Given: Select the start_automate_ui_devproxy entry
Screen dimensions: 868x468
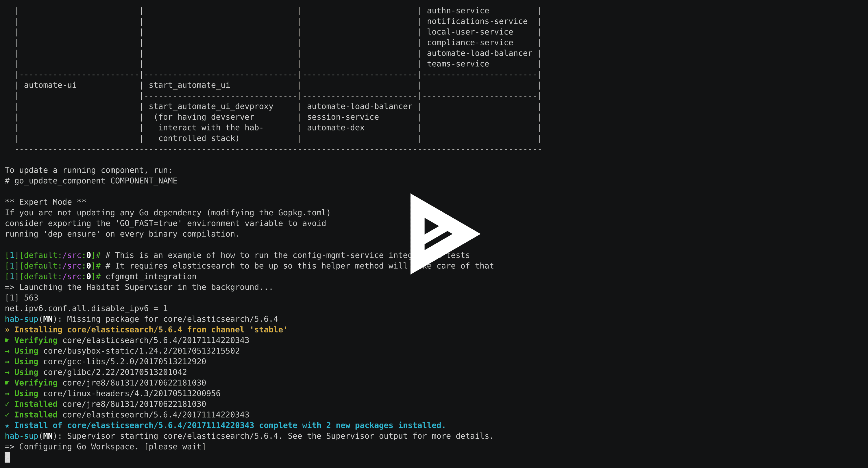Looking at the screenshot, I should [x=211, y=106].
